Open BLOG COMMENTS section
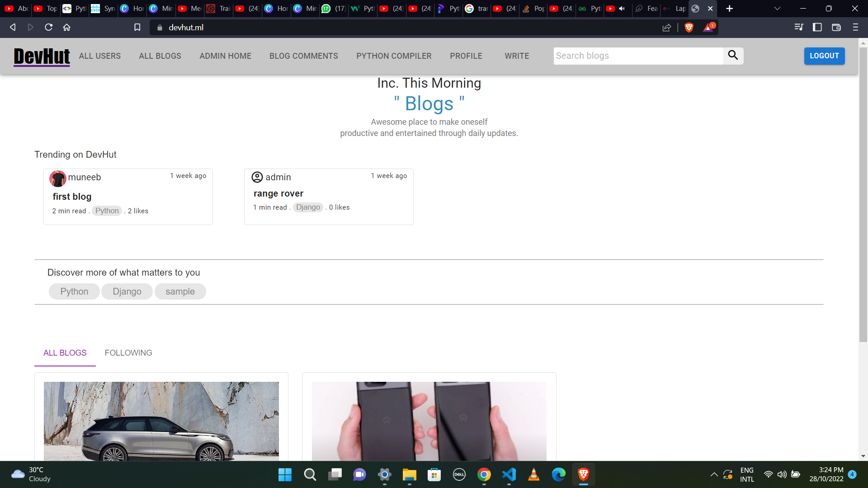 (304, 56)
